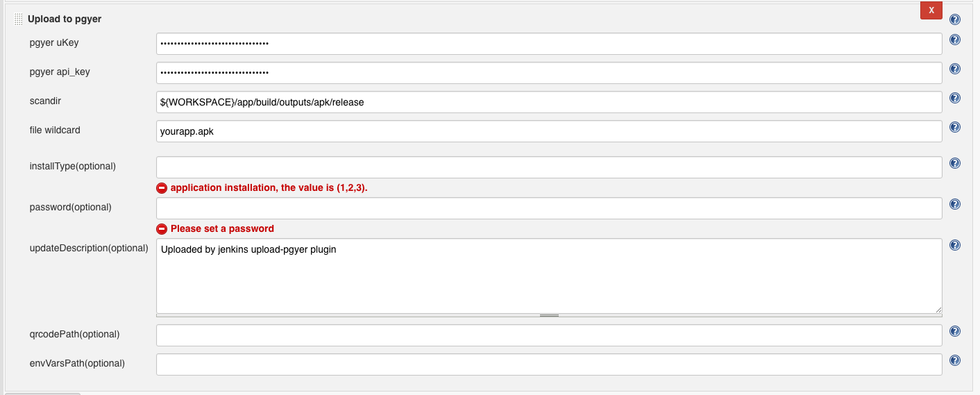Image resolution: width=980 pixels, height=395 pixels.
Task: Click the red error icon for password warning
Action: [162, 228]
